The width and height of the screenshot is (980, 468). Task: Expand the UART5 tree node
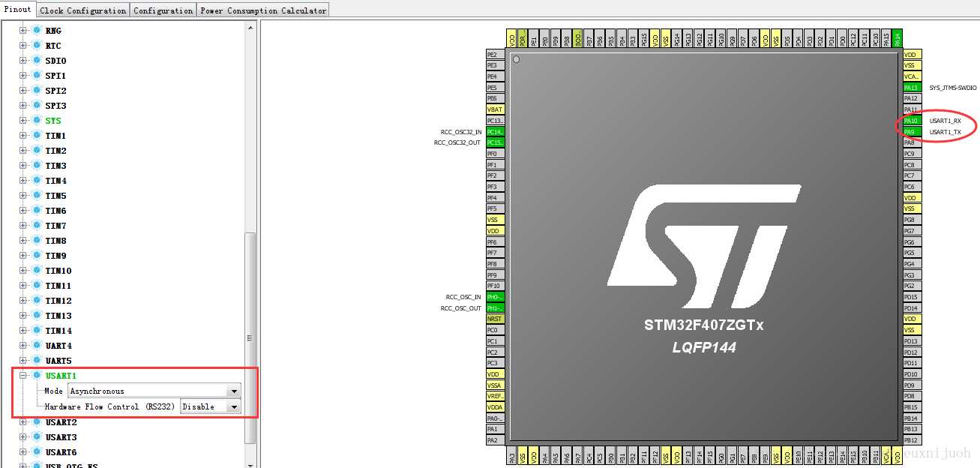pyautogui.click(x=22, y=361)
